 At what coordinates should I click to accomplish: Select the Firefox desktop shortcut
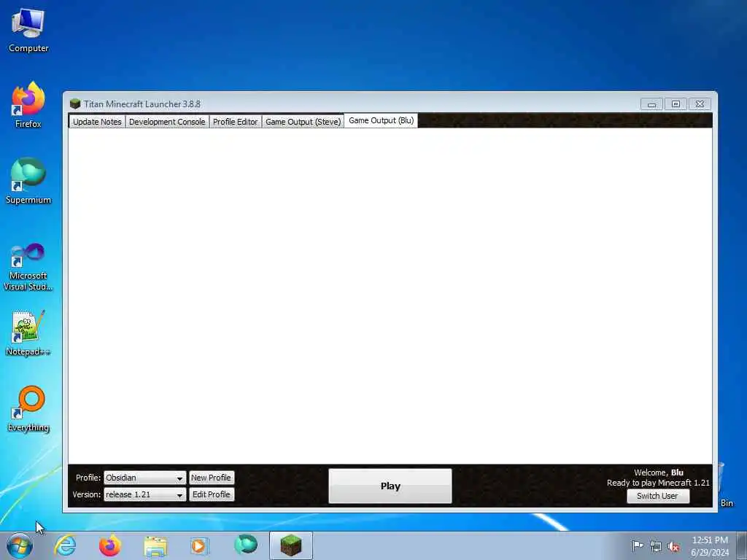pos(28,105)
